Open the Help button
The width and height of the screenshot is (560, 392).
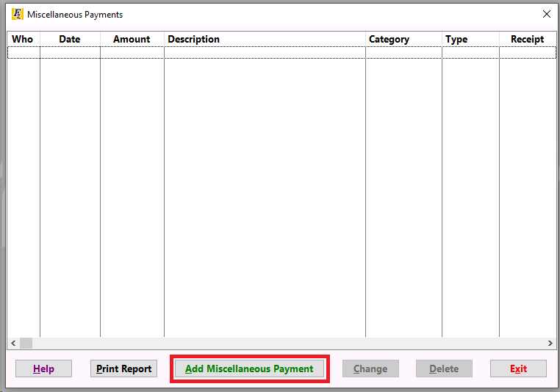point(43,369)
